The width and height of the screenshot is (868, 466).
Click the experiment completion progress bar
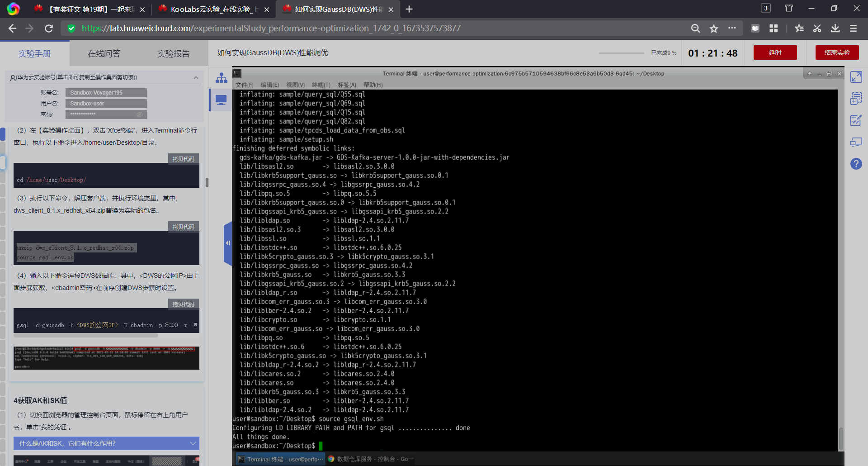(622, 53)
